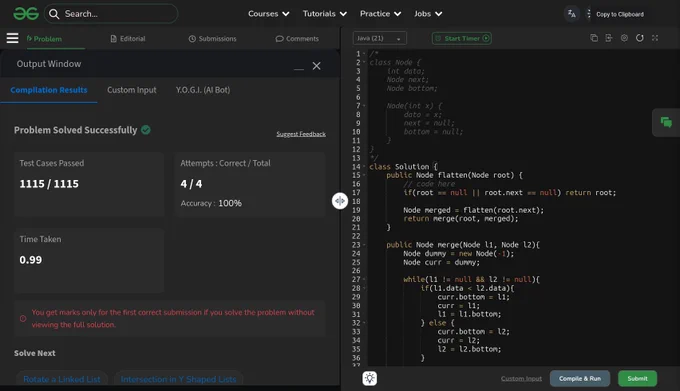The image size is (680, 391).
Task: Click the GeeksforGeeks logo
Action: (x=26, y=14)
